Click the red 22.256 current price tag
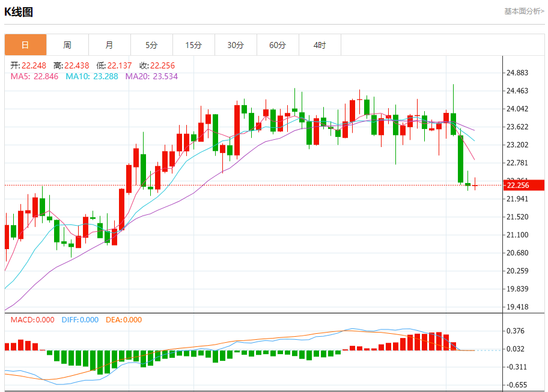 point(524,185)
